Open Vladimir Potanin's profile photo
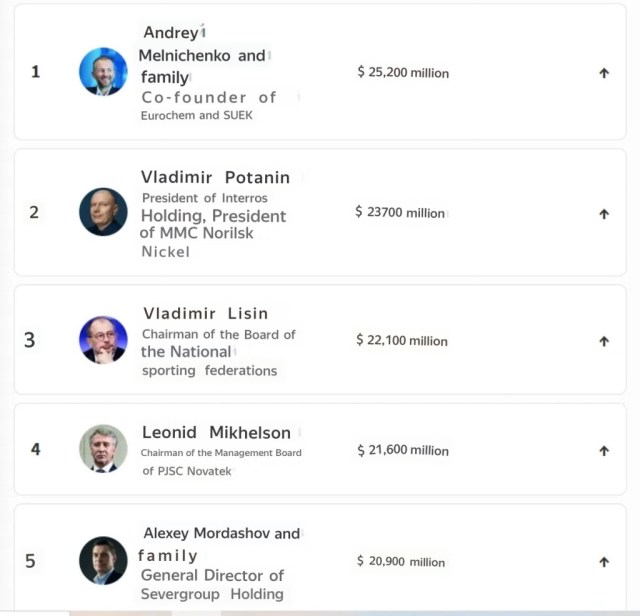The image size is (640, 616). coord(103,212)
